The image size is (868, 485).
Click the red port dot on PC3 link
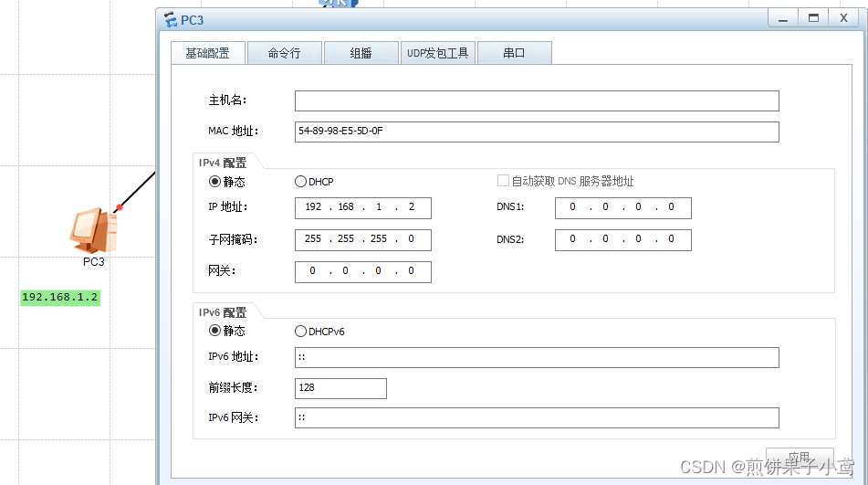(x=119, y=207)
